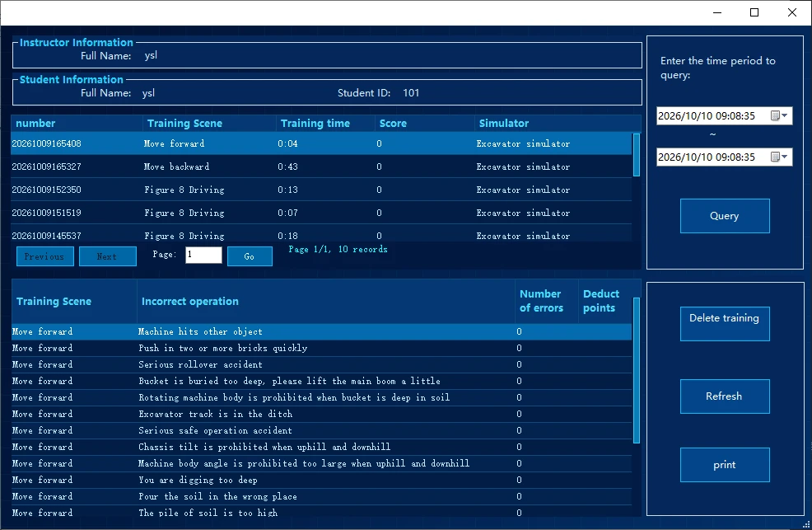Sort by the number column header
Image resolution: width=812 pixels, height=530 pixels.
pyautogui.click(x=77, y=124)
